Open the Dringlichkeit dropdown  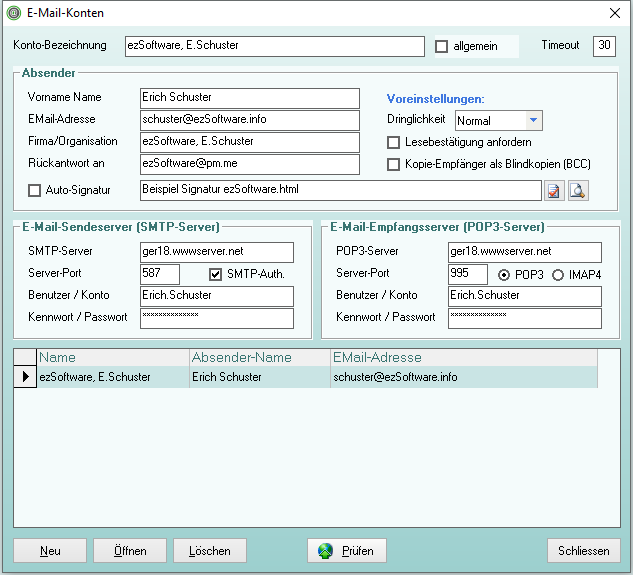click(534, 121)
